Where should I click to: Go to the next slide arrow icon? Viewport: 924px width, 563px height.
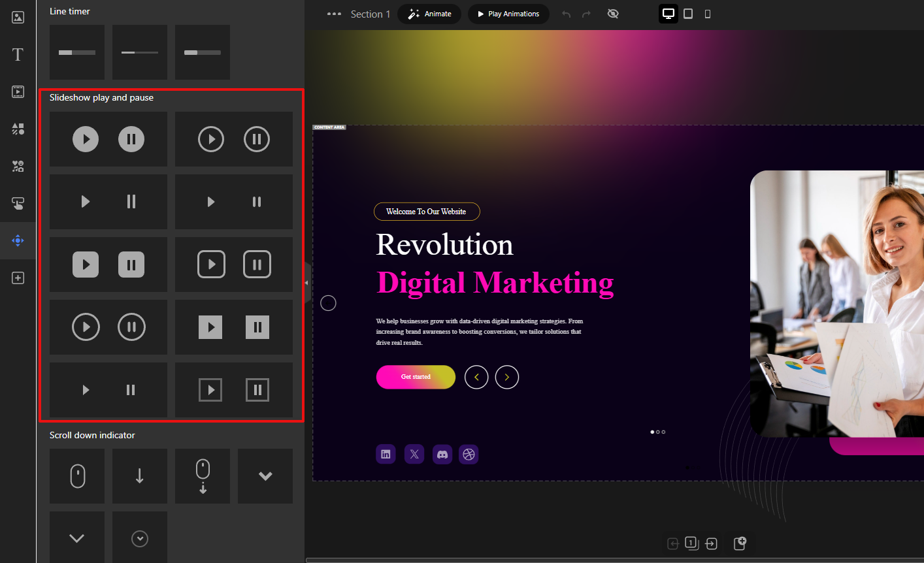pos(712,543)
